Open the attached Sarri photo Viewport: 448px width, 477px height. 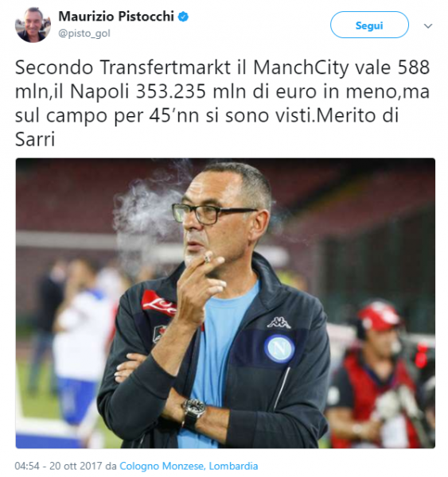(225, 303)
